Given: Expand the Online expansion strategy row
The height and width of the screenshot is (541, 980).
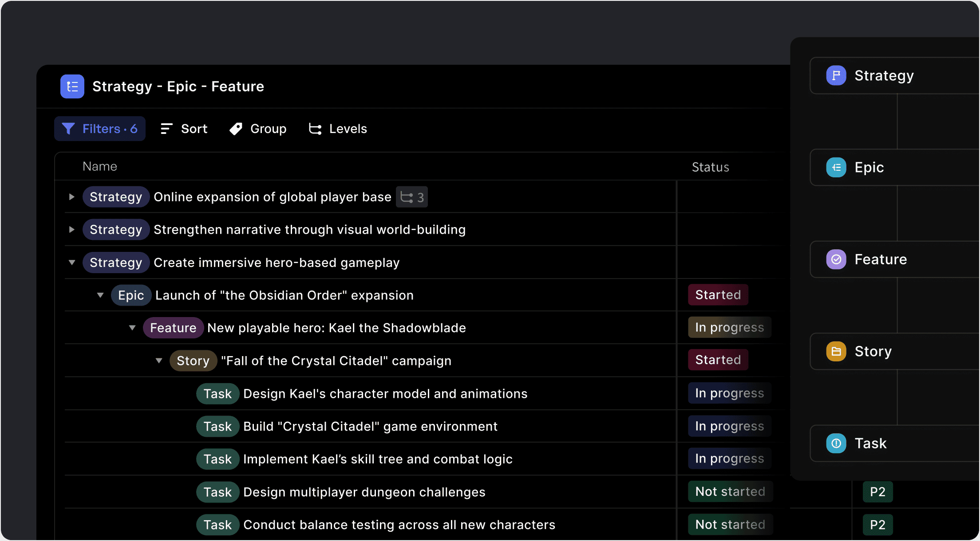Looking at the screenshot, I should pyautogui.click(x=71, y=197).
